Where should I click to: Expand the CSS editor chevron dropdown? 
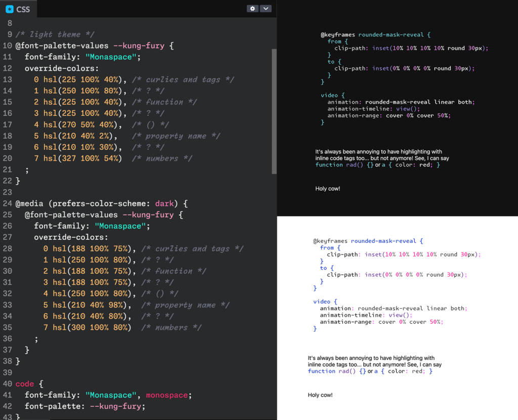pos(266,9)
